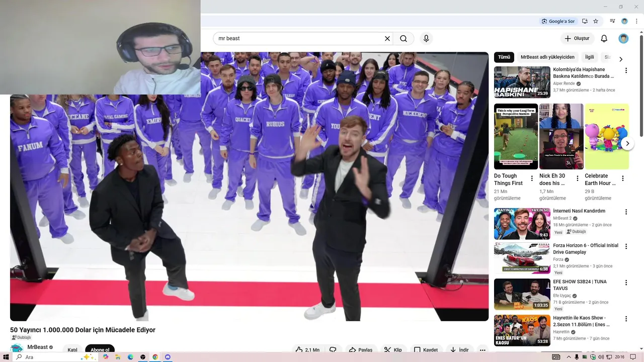Open Windows notification center icon
This screenshot has width=644, height=362.
pos(633,357)
